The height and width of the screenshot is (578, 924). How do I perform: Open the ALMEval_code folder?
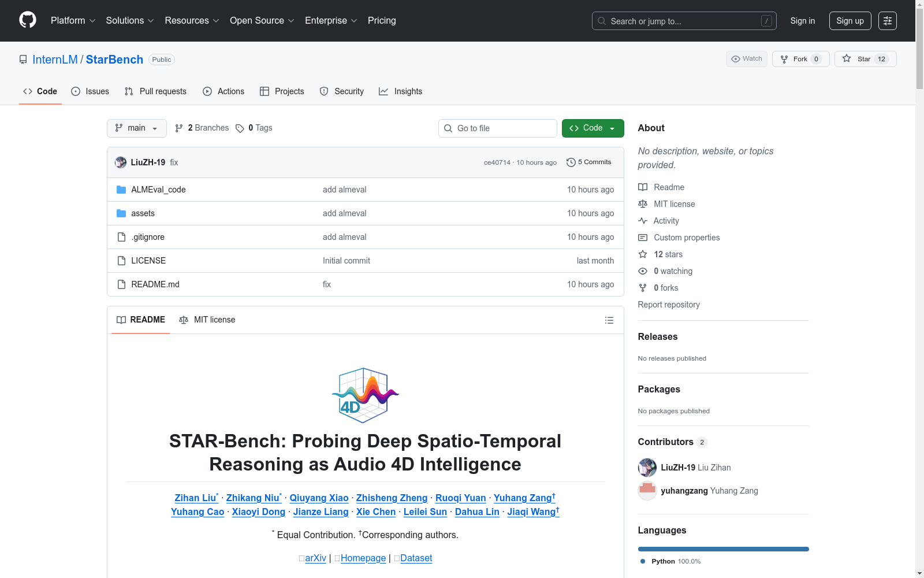point(158,190)
